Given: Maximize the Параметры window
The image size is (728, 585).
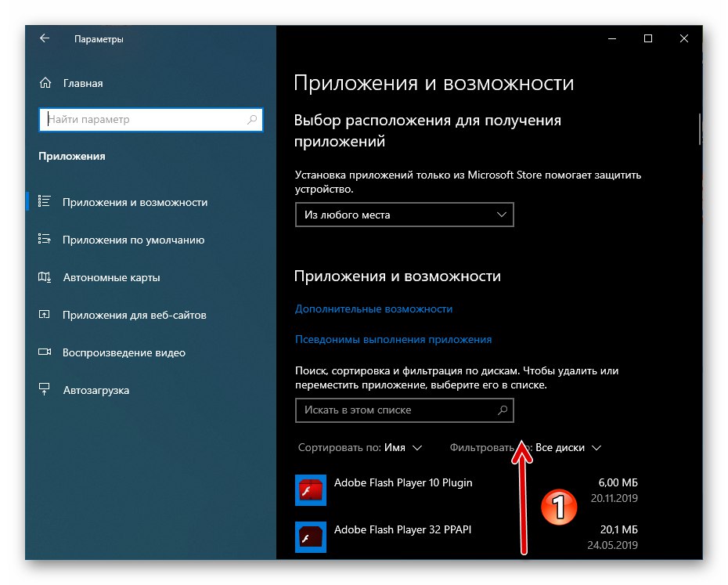Looking at the screenshot, I should click(648, 38).
